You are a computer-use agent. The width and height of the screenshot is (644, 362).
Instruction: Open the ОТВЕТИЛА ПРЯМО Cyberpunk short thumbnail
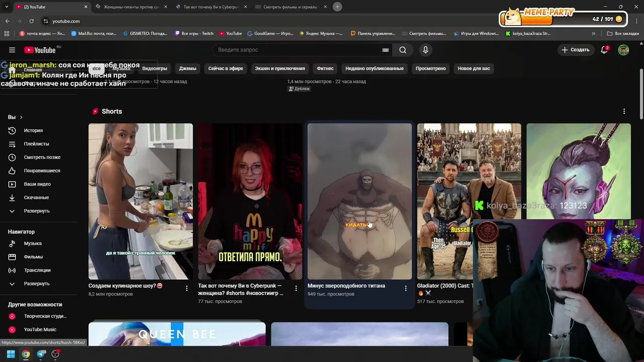[x=250, y=201]
